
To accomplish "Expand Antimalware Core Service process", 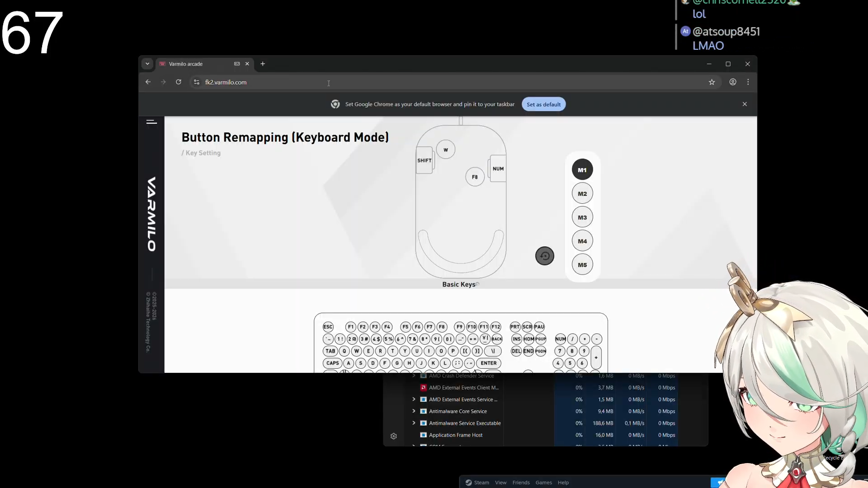I will point(413,411).
